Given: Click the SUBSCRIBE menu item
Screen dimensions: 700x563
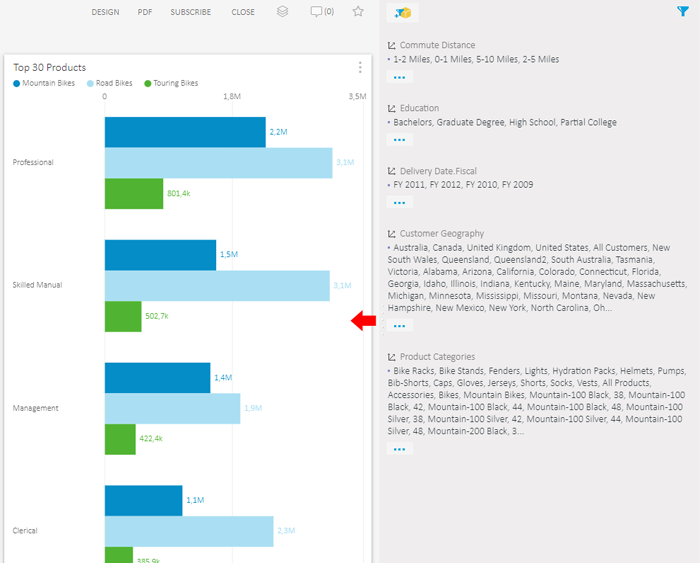Looking at the screenshot, I should coord(191,12).
